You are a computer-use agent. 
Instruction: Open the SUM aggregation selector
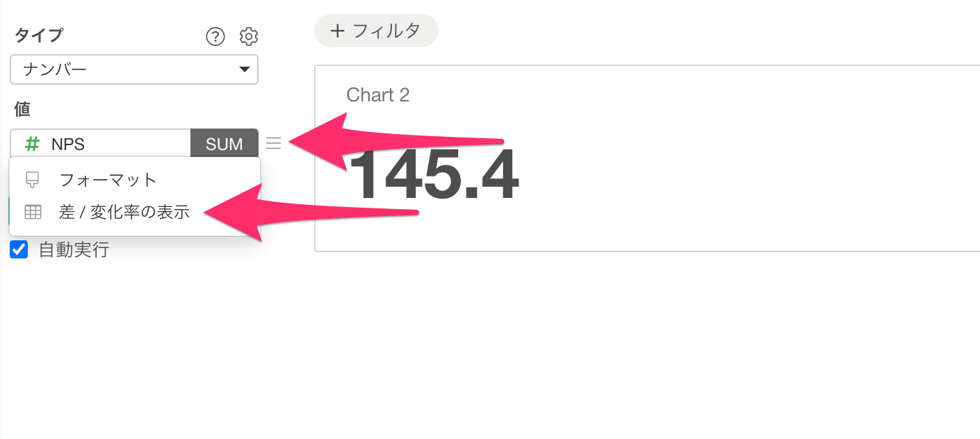[224, 144]
